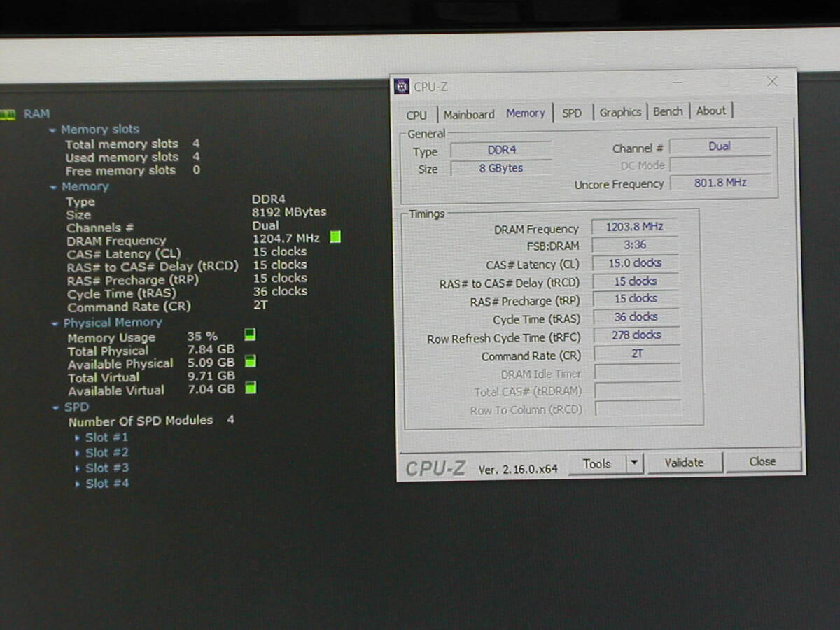Click the Close button at CPU-Z bottom
Viewport: 840px width, 630px height.
762,461
